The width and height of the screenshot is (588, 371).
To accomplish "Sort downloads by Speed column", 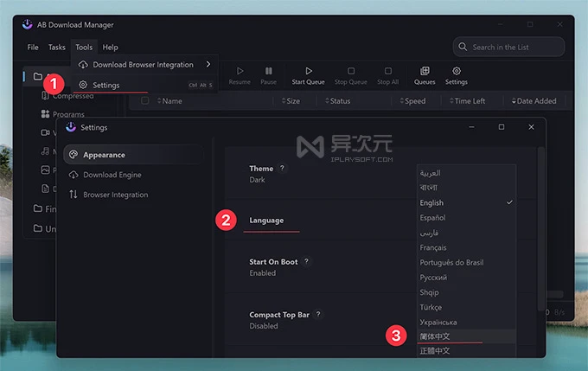I will click(412, 101).
